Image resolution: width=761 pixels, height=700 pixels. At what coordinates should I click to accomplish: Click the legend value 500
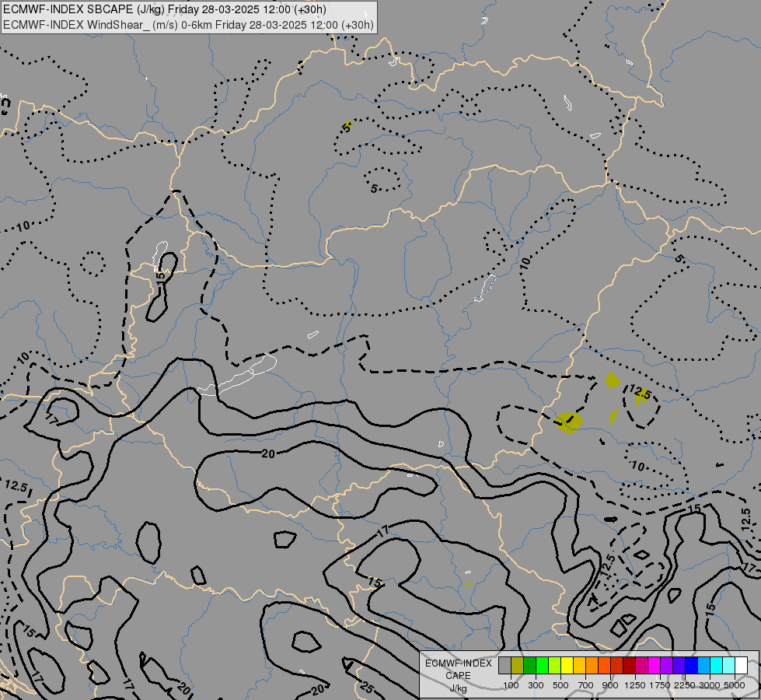coord(560,685)
